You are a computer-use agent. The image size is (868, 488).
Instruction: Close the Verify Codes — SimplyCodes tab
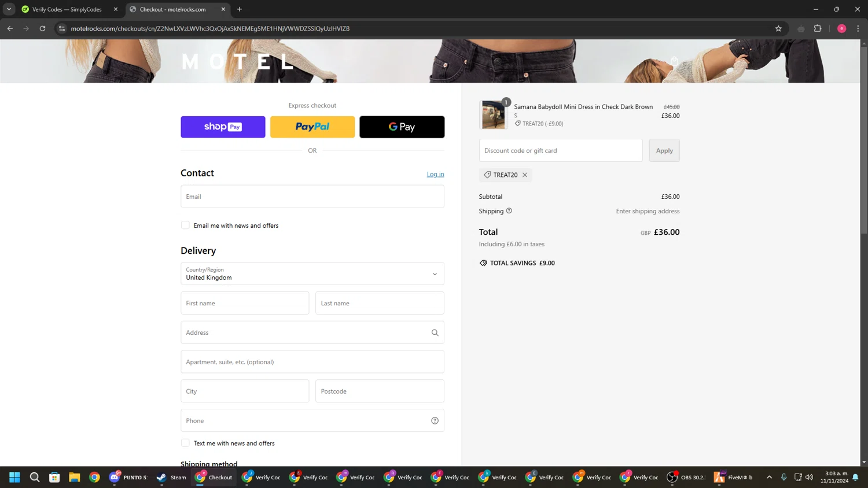point(116,9)
